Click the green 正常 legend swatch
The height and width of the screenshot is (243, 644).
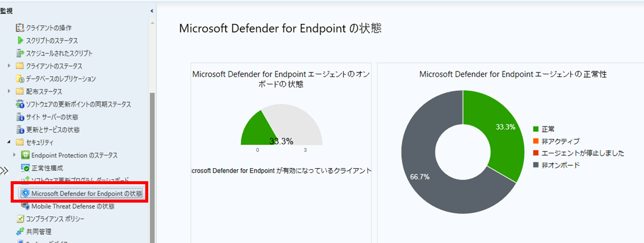[x=535, y=129]
